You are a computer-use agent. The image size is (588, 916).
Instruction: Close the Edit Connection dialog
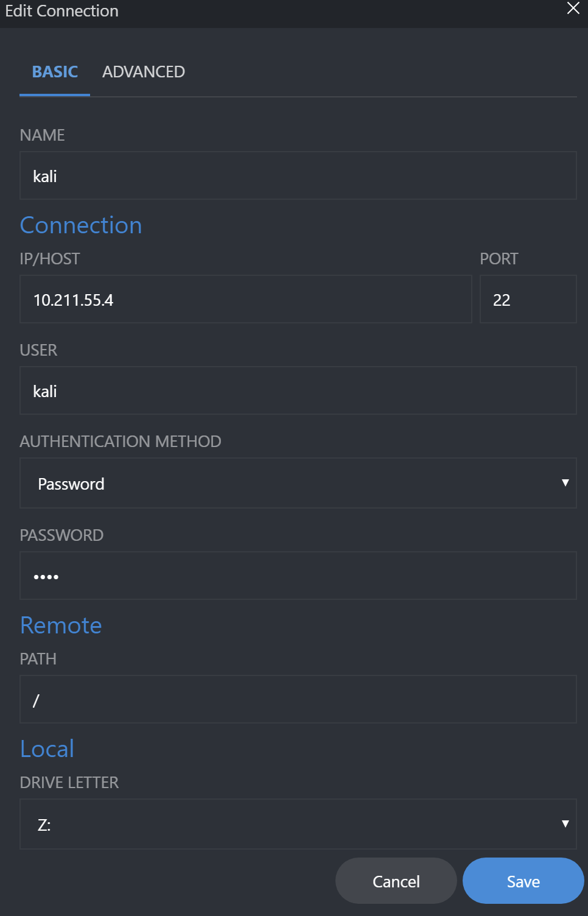click(x=573, y=9)
